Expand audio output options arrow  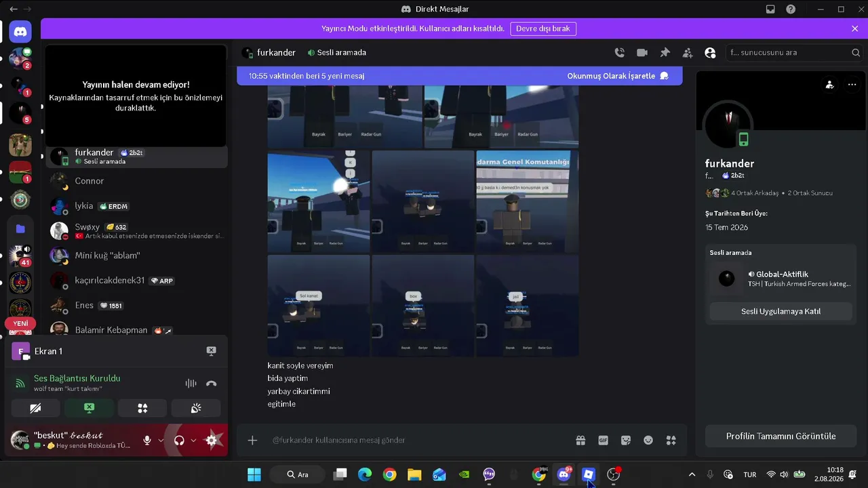[x=193, y=441]
